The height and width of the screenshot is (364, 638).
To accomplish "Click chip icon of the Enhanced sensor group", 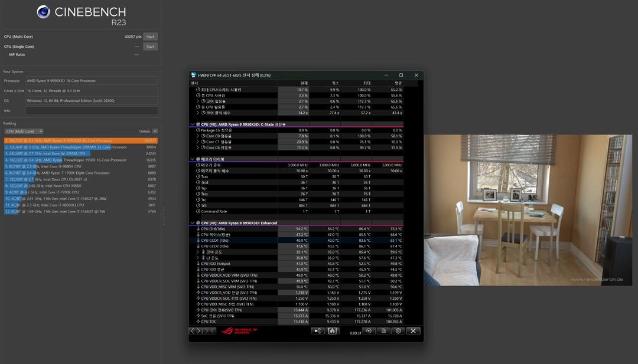I will tap(198, 223).
